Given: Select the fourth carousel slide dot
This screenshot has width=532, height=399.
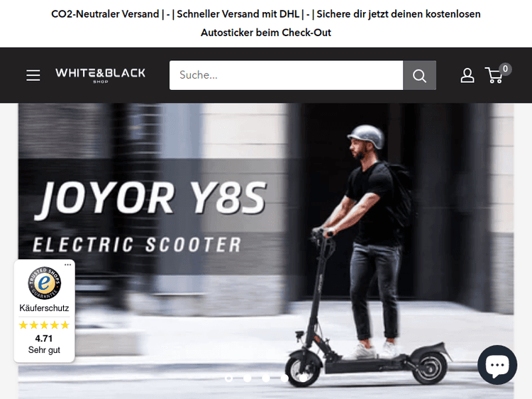Looking at the screenshot, I should [x=284, y=378].
